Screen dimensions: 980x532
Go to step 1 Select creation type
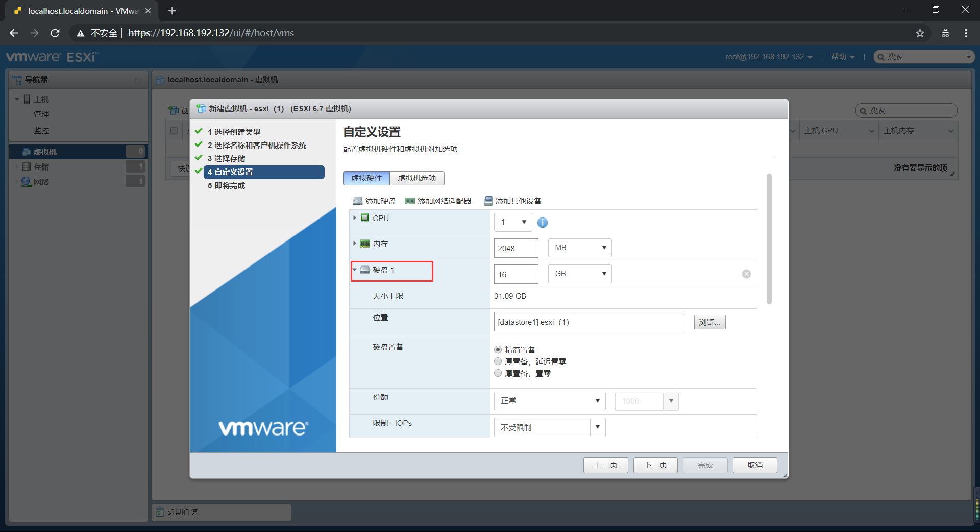click(234, 132)
